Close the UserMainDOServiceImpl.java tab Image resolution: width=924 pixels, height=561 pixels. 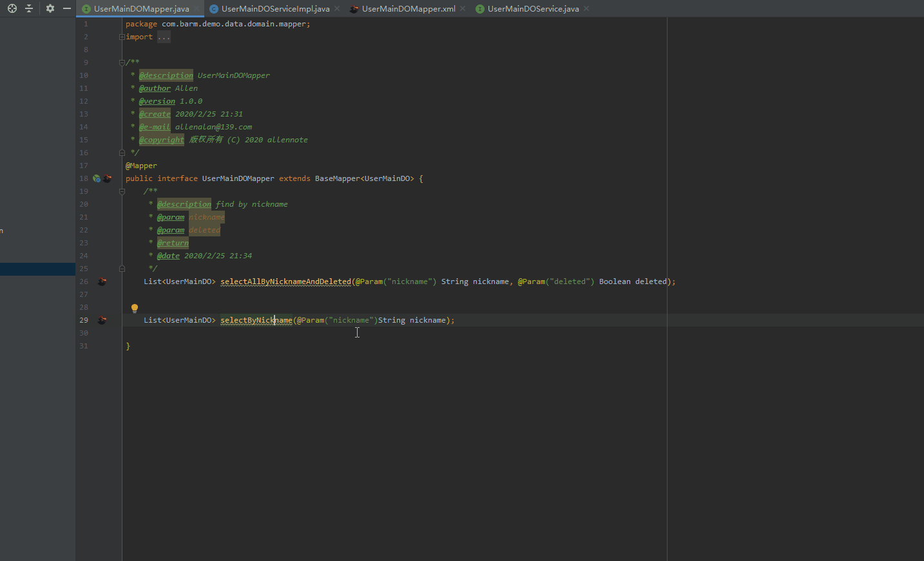point(336,9)
